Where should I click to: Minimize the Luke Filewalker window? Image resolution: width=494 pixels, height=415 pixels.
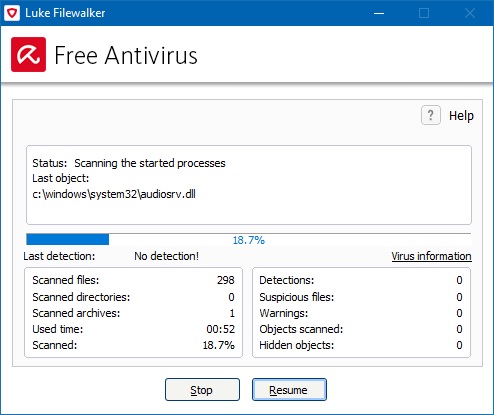coord(379,13)
